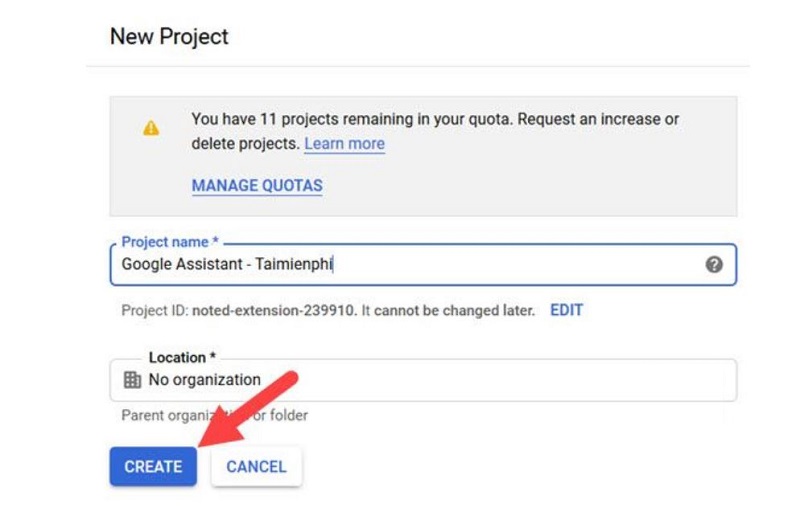Viewport: 800px width, 520px height.
Task: Click the help question mark icon
Action: click(x=714, y=264)
